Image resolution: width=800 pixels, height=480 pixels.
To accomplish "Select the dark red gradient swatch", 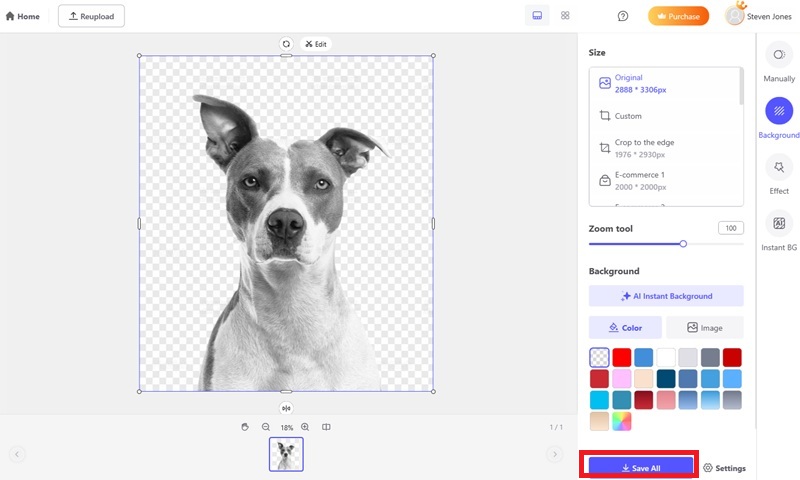I will pos(644,400).
